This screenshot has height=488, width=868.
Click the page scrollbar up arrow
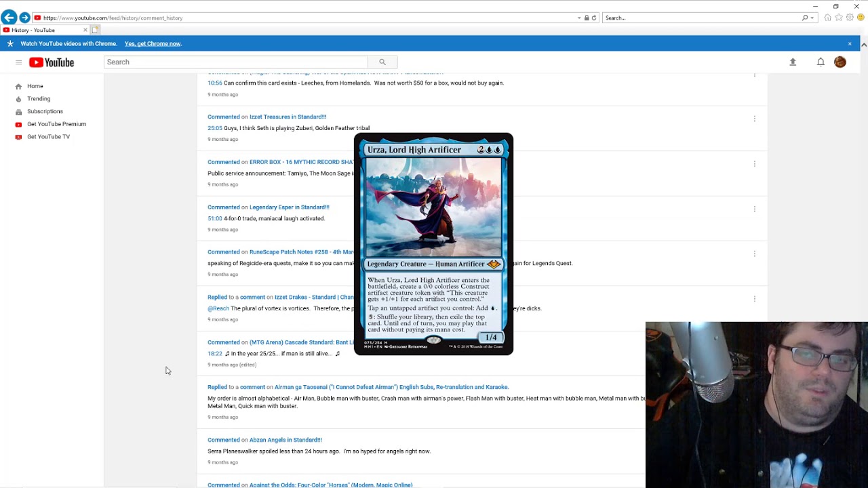pos(864,44)
